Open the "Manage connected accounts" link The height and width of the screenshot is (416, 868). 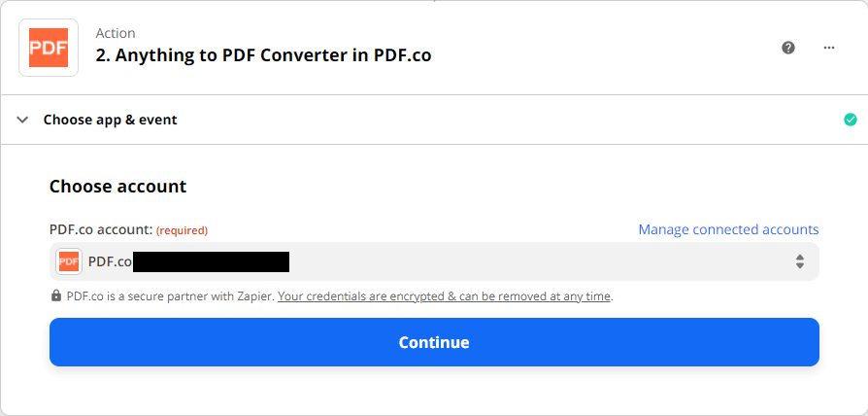[x=728, y=229]
